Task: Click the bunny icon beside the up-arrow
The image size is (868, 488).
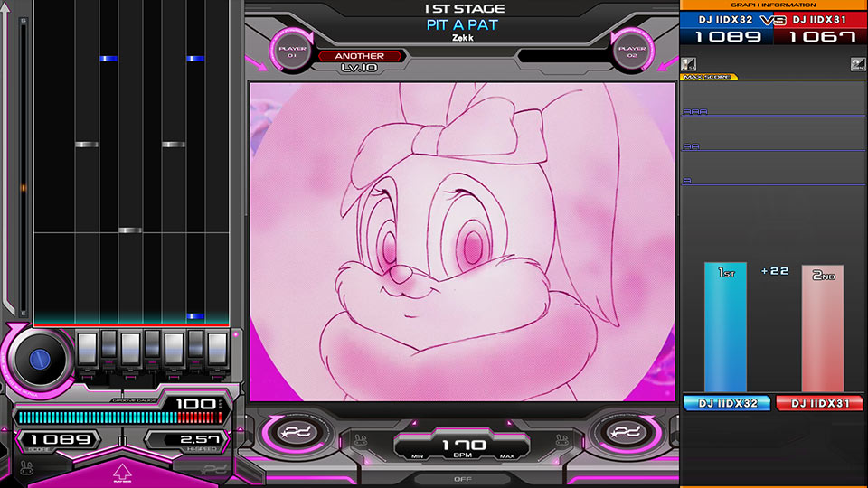Action: (25, 467)
